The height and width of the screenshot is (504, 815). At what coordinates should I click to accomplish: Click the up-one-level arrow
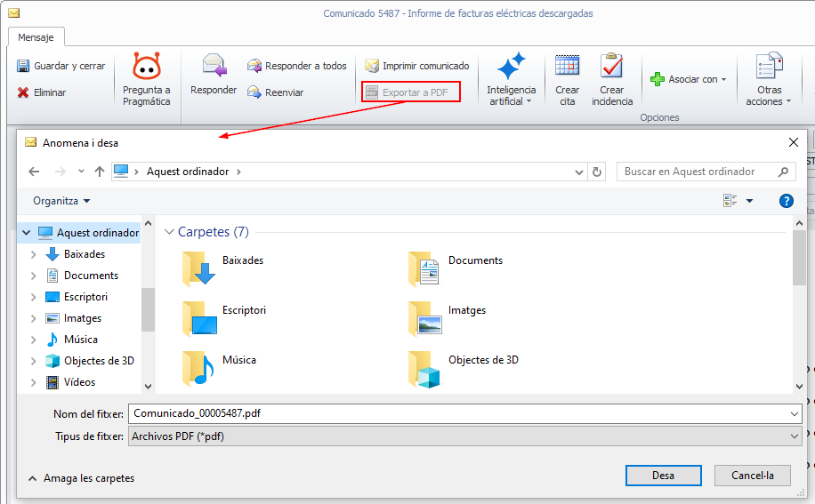[x=100, y=172]
